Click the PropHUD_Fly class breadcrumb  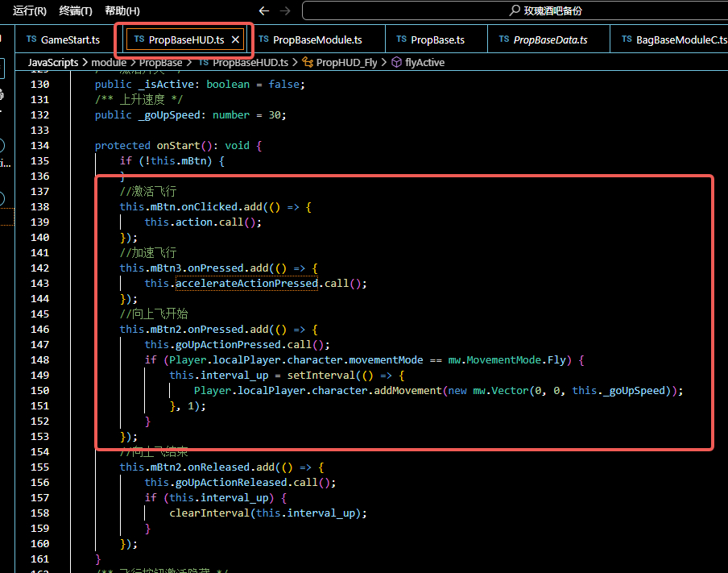(346, 62)
